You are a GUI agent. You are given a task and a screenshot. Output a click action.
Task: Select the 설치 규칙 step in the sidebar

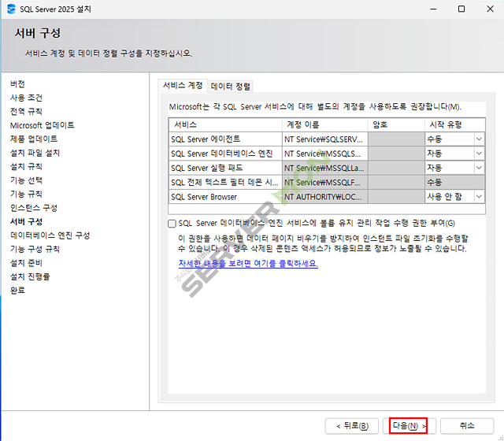coord(26,166)
